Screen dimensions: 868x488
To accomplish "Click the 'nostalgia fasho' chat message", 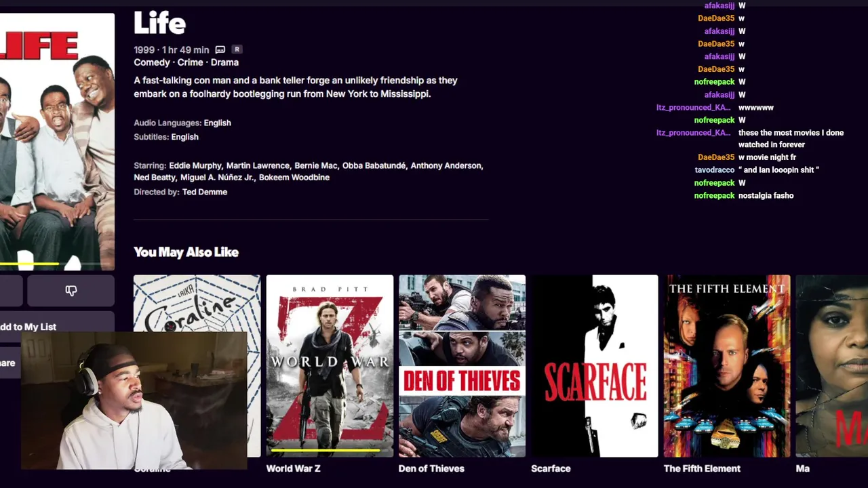I will 766,195.
